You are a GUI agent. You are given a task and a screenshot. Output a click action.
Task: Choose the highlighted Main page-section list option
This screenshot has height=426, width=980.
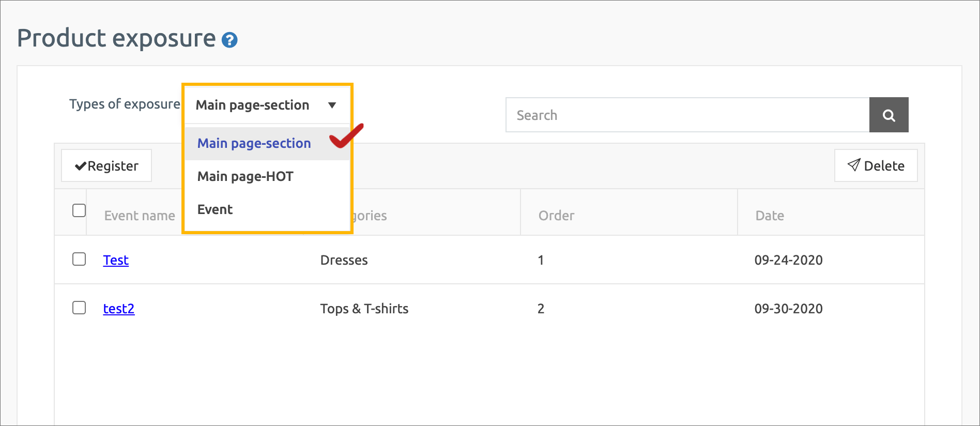point(254,143)
